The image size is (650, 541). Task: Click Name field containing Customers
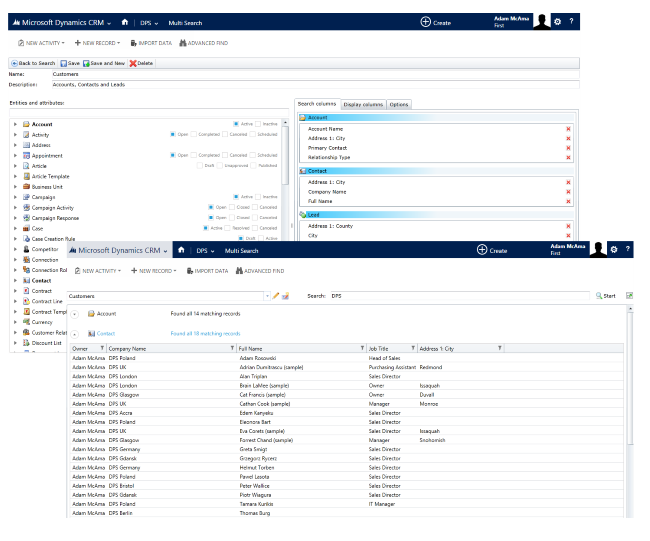[315, 74]
